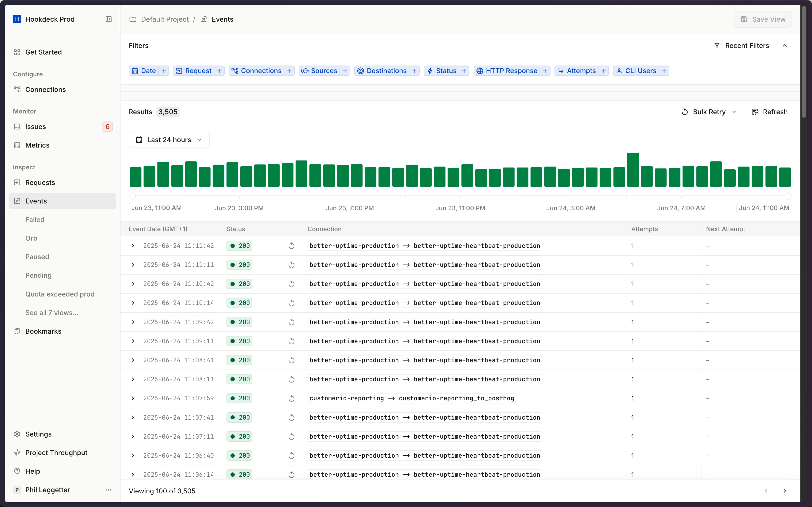Viewport: 812px width, 507px height.
Task: Open Recent Filters
Action: coord(741,46)
